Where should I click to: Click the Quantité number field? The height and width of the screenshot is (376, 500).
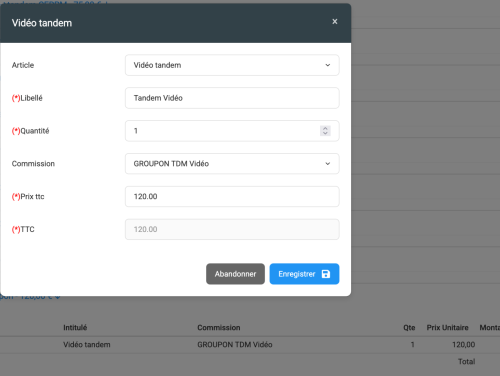pos(232,131)
